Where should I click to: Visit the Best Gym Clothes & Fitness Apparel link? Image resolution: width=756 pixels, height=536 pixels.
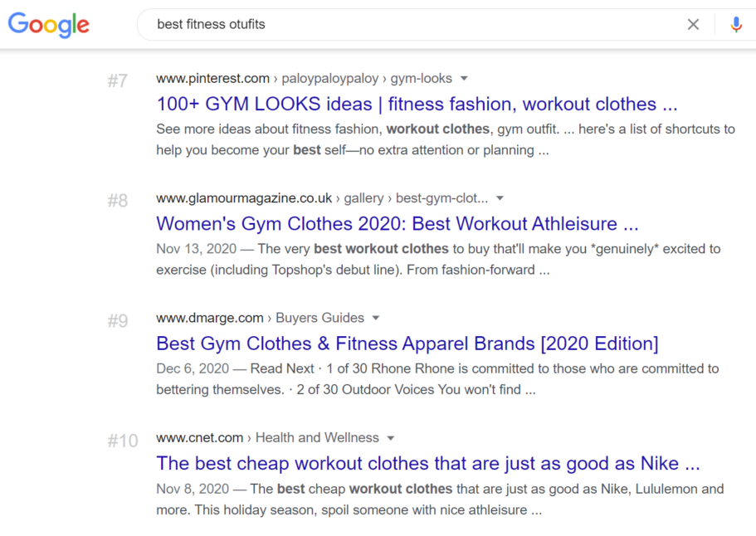pos(407,343)
